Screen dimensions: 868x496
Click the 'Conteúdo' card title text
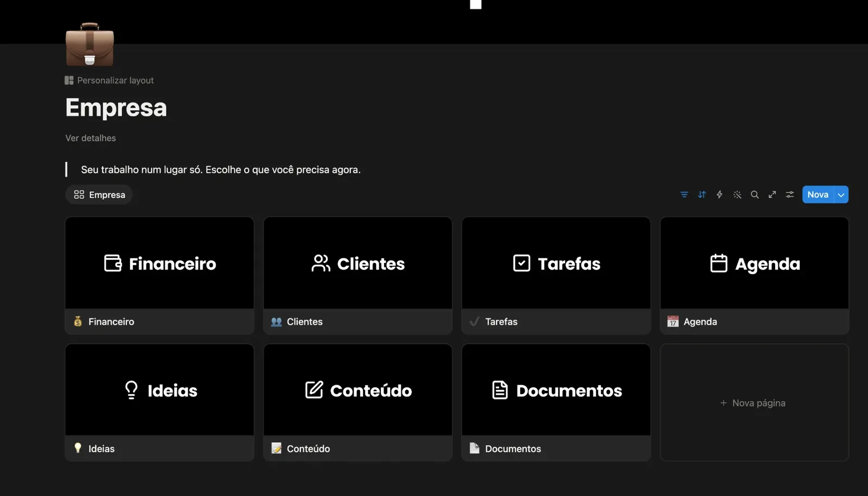pyautogui.click(x=308, y=449)
